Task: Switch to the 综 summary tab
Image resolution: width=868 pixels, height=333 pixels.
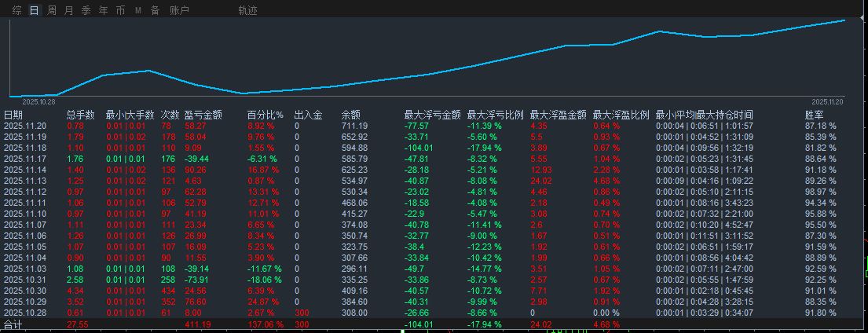Action: coord(17,10)
